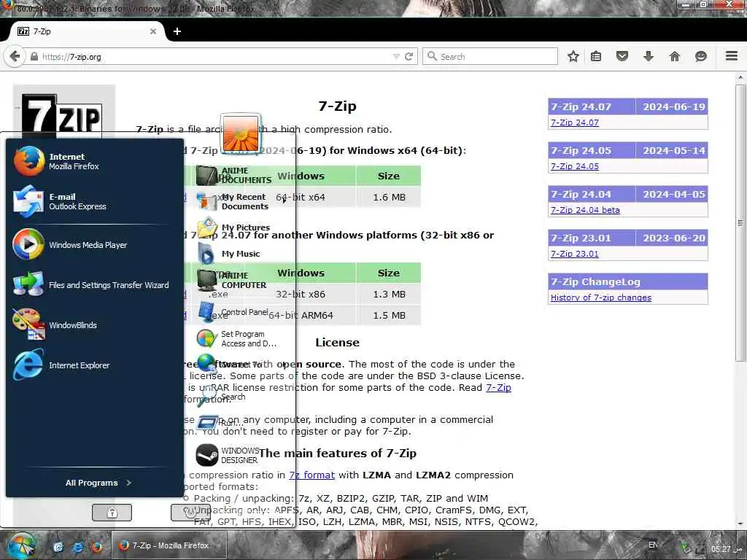Open the ANIME DOCUMENTS folder
Viewport: 747px width, 560px height.
coord(234,175)
